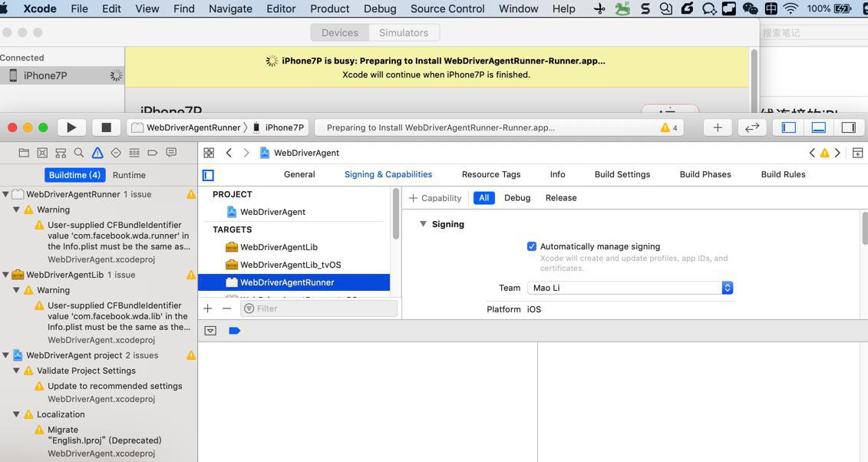
Task: Select the All configurations filter
Action: click(484, 197)
